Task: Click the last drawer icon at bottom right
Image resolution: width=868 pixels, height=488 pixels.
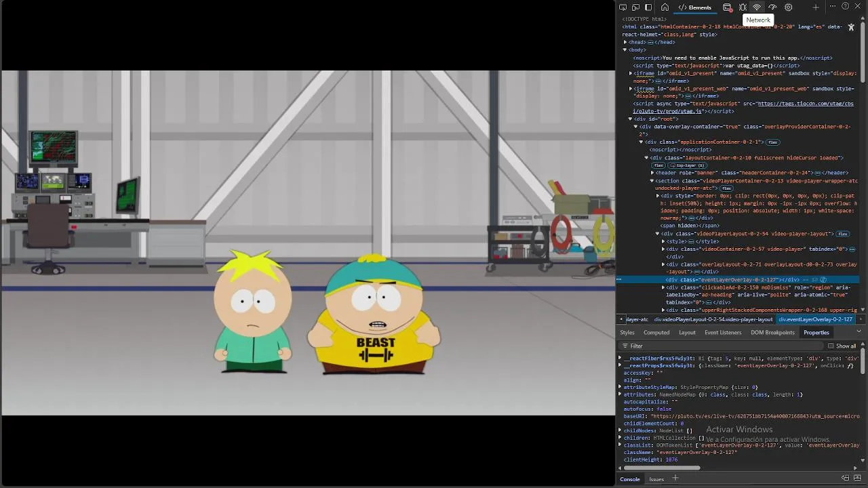Action: [858, 479]
